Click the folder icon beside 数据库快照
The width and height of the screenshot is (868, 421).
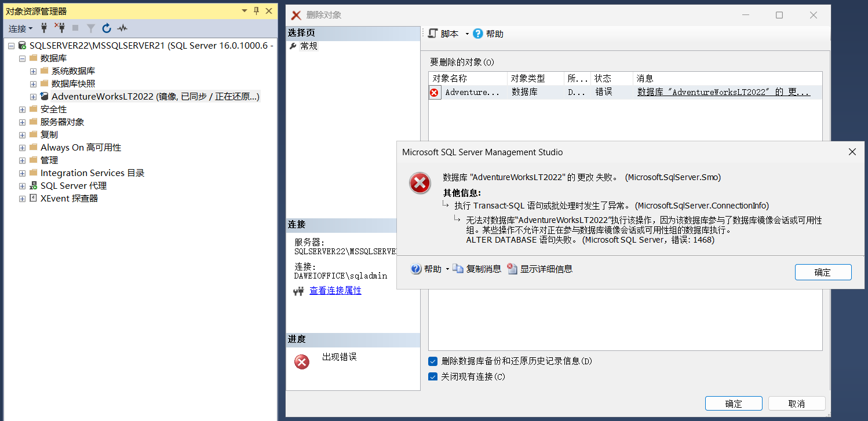pyautogui.click(x=45, y=83)
